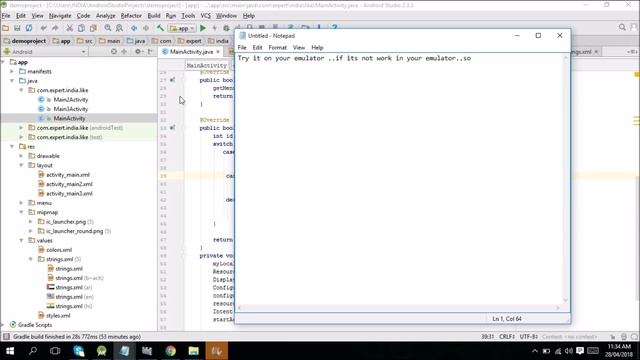Collapse the layout folder
The image size is (640, 360).
[x=21, y=165]
